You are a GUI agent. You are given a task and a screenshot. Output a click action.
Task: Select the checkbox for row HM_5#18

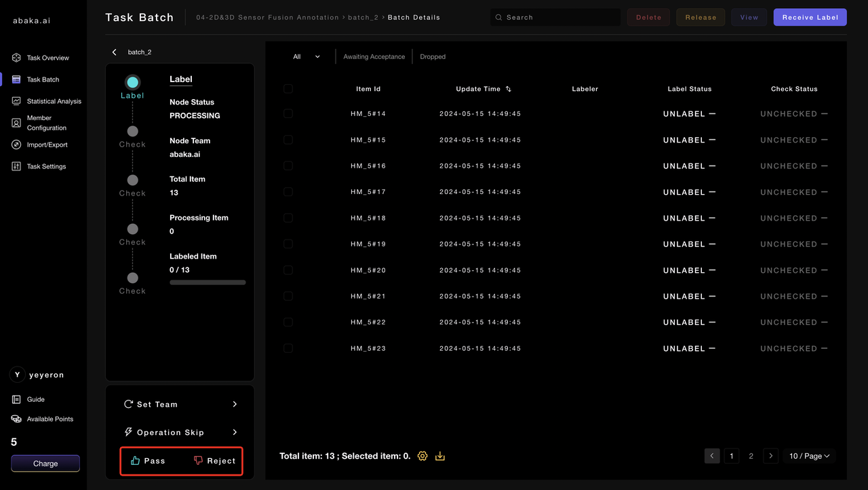pyautogui.click(x=288, y=218)
